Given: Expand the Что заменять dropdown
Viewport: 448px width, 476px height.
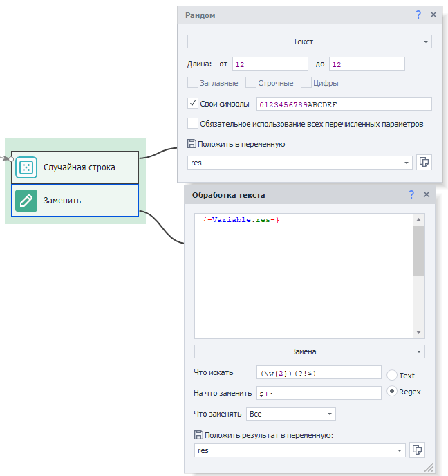Looking at the screenshot, I should [x=290, y=414].
